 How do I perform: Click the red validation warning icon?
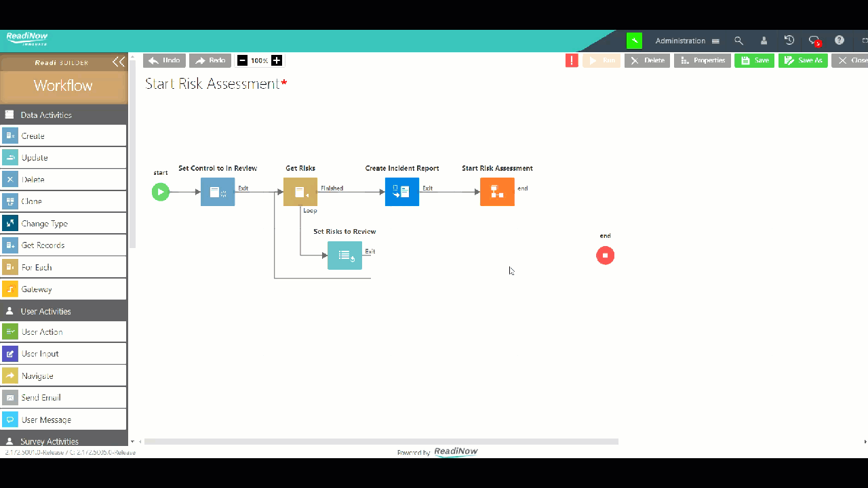tap(572, 60)
